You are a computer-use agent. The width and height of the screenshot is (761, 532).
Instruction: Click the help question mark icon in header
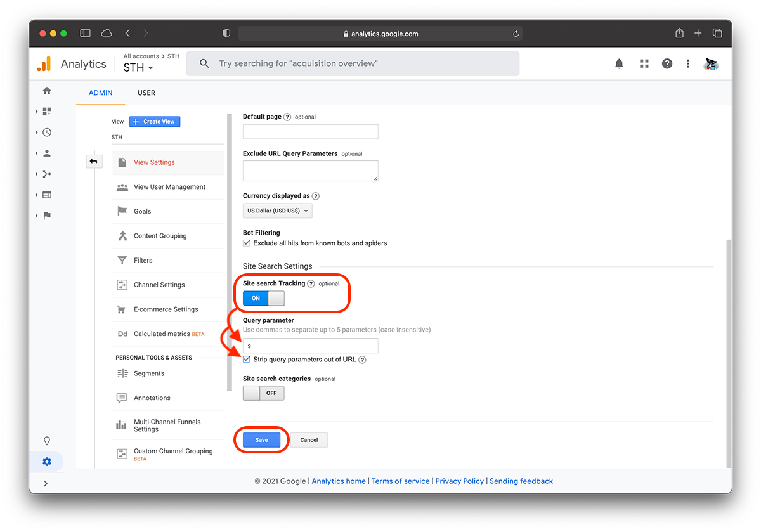click(x=667, y=63)
